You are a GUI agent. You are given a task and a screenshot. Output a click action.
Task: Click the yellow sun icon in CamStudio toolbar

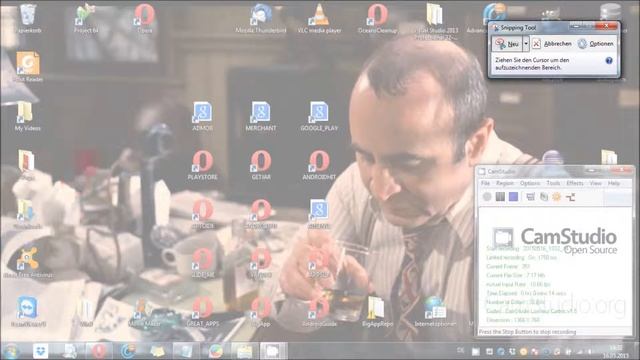(557, 197)
